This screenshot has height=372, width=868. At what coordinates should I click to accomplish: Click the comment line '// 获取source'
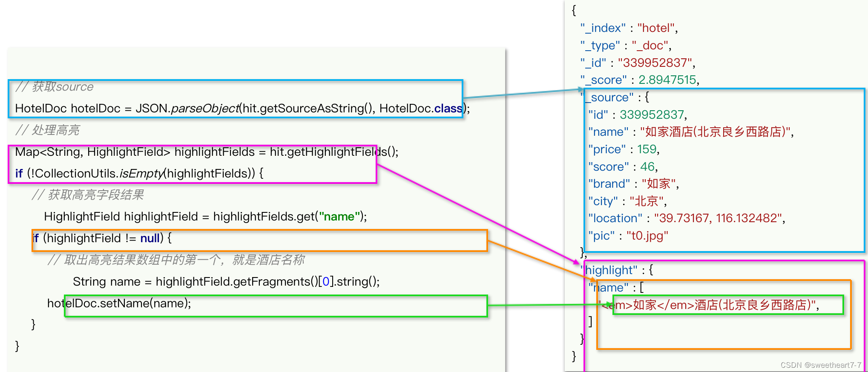point(55,87)
